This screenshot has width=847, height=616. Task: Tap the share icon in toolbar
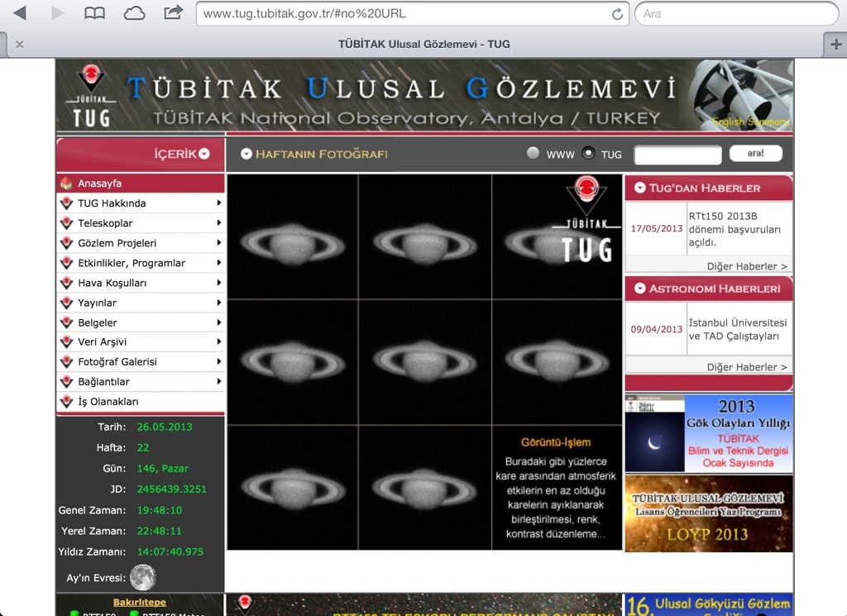(x=173, y=12)
